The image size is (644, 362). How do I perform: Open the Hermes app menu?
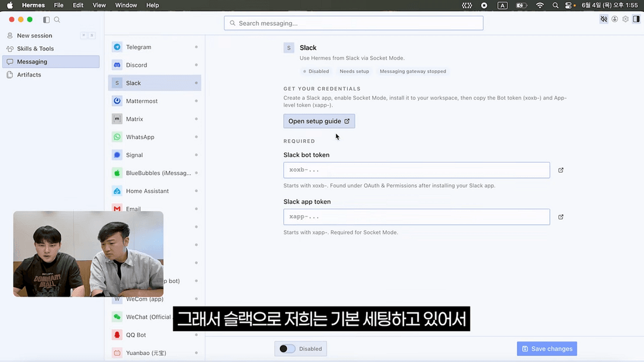33,5
